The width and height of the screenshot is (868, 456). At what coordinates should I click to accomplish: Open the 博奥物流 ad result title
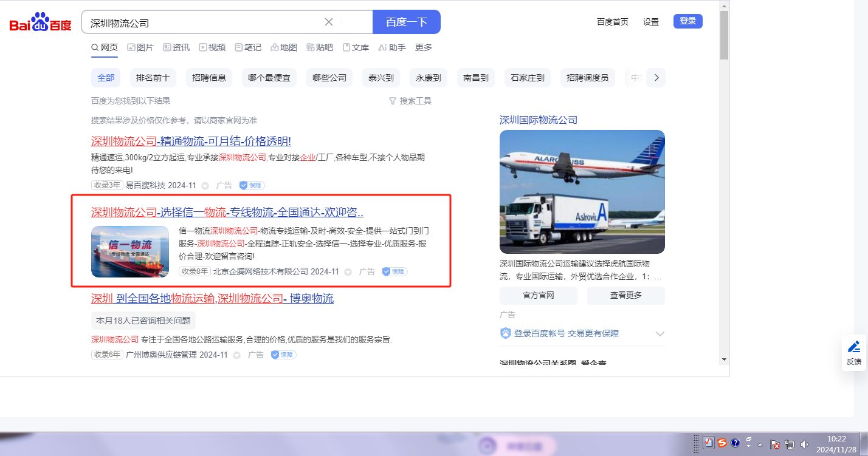tap(212, 299)
